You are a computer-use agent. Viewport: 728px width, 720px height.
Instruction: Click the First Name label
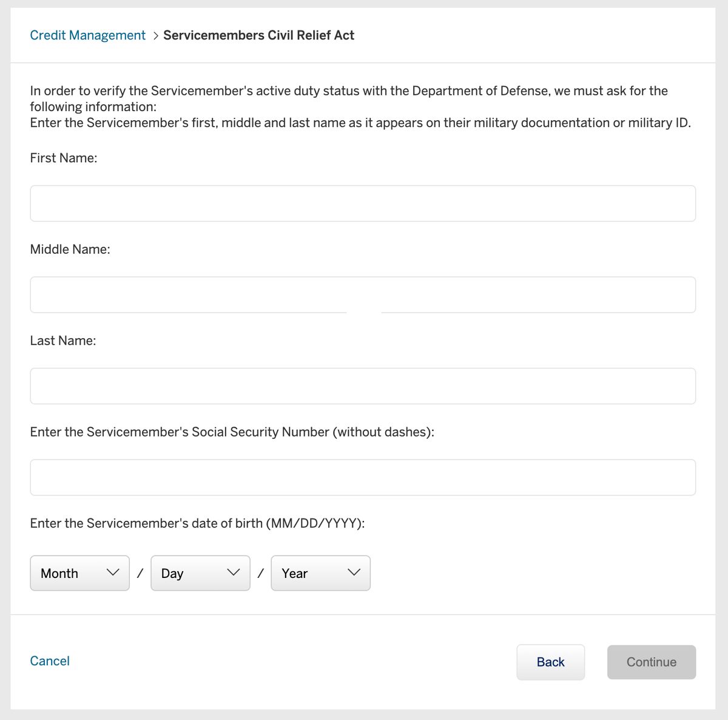[x=63, y=158]
